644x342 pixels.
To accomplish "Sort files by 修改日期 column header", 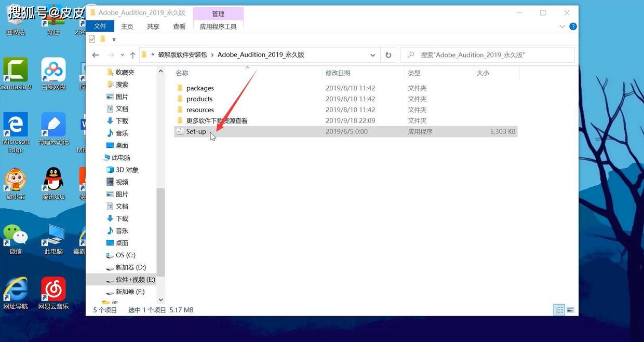I will pos(338,73).
